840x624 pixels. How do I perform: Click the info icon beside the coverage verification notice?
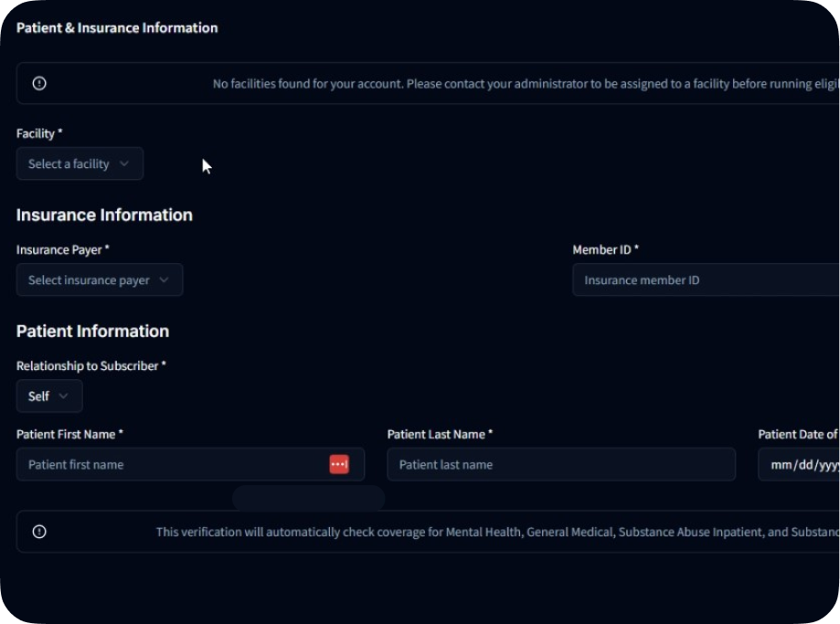click(x=38, y=531)
